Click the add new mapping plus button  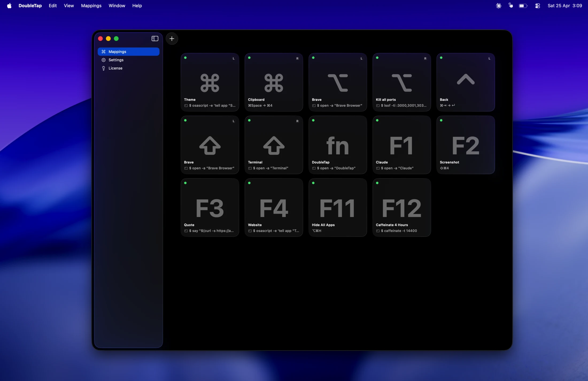click(x=172, y=39)
